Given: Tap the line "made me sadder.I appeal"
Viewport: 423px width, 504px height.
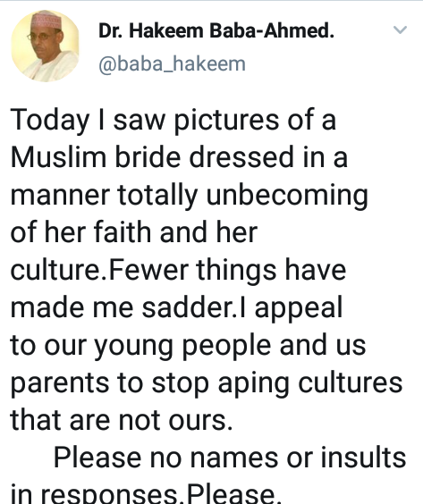Looking at the screenshot, I should pyautogui.click(x=176, y=308).
